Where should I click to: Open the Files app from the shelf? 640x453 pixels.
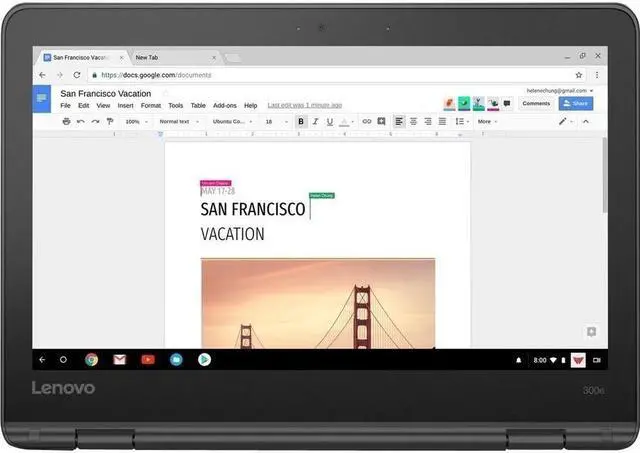coord(176,360)
